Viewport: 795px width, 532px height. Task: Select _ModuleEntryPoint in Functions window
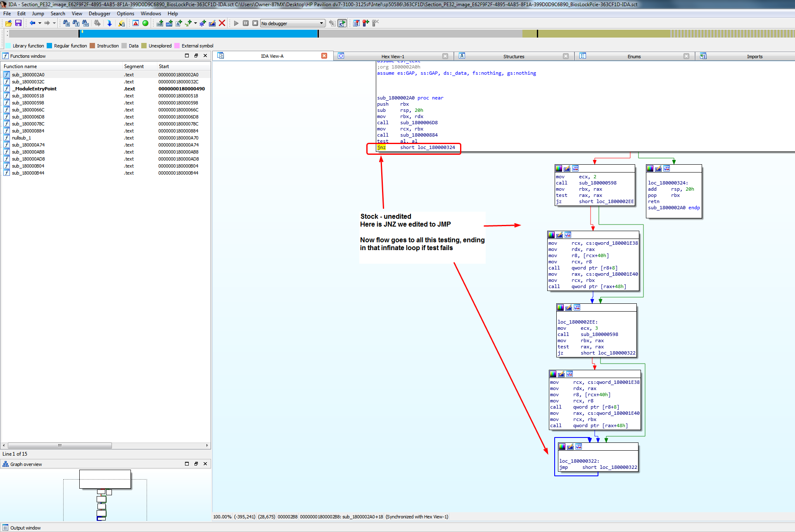[106, 89]
